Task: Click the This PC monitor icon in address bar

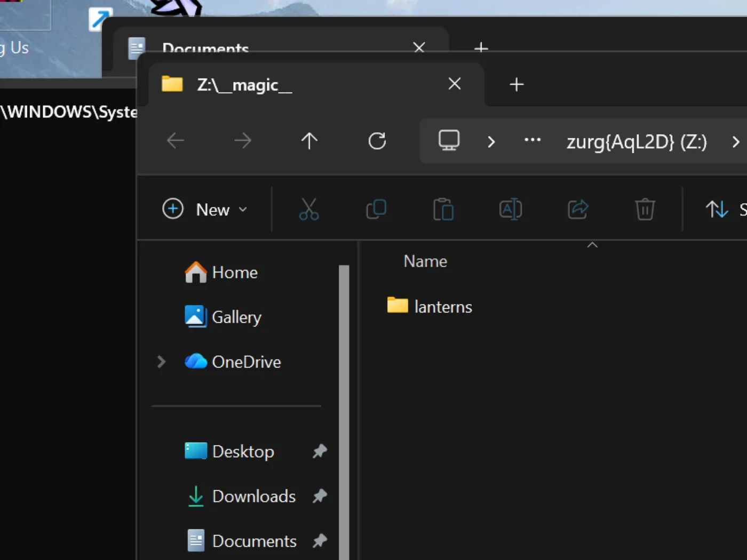Action: click(449, 140)
